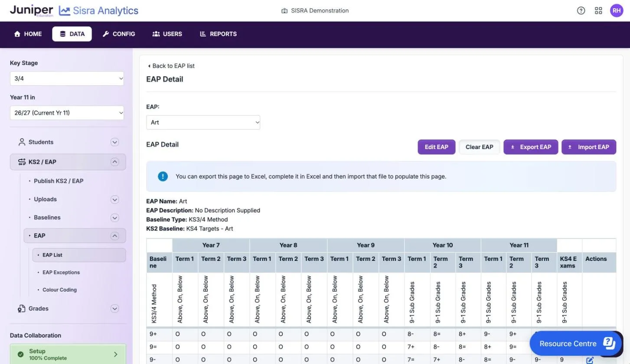Click the SISRA Demonstration briefcase icon
The height and width of the screenshot is (364, 630).
click(x=284, y=11)
